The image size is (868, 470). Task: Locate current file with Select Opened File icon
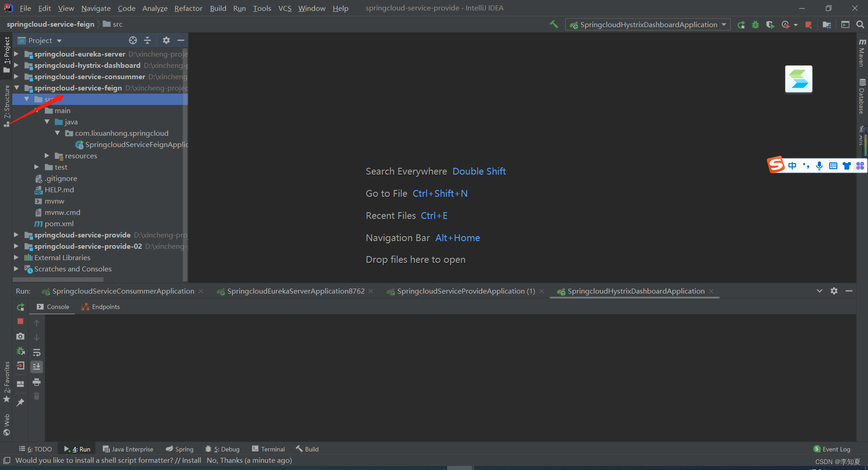click(133, 40)
